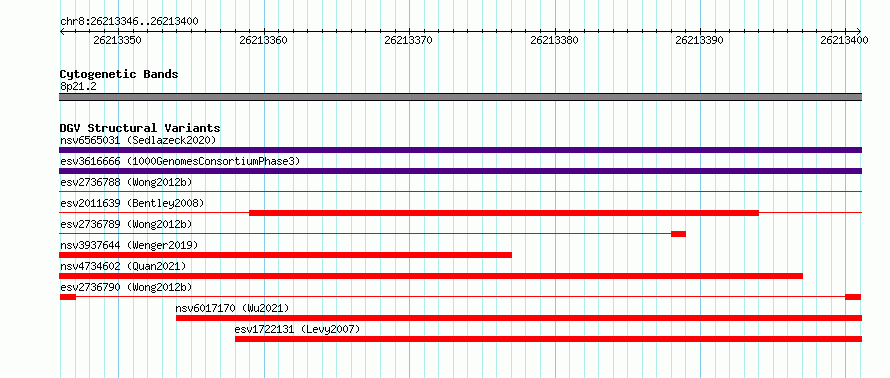Viewport: 890px width, 378px height.
Task: Open the nsv3937644 (Wenger2019) variant label
Action: (x=129, y=245)
